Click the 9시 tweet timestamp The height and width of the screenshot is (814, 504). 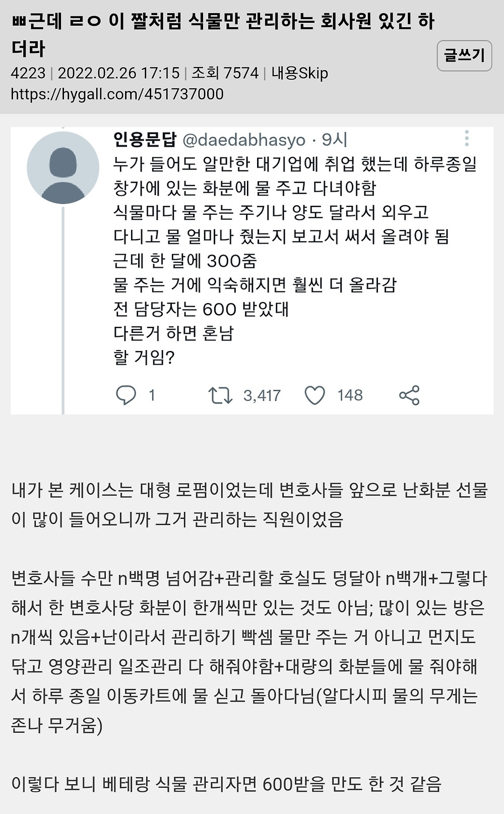click(x=334, y=139)
